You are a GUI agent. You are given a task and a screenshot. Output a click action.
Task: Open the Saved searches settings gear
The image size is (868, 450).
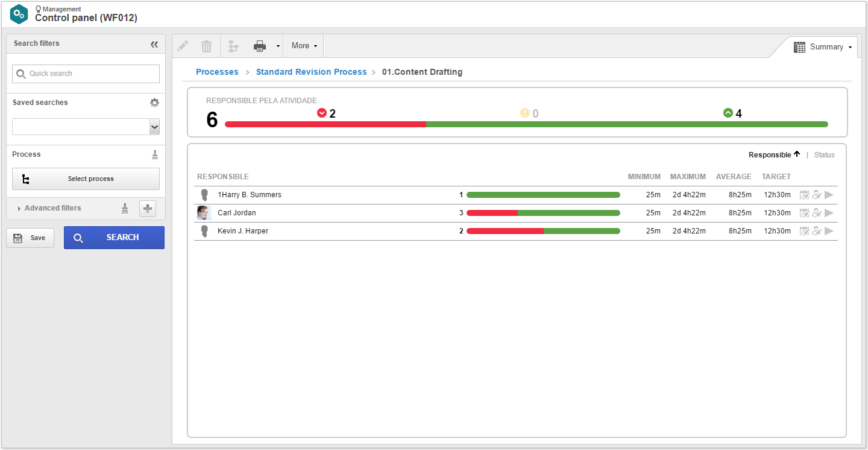154,103
